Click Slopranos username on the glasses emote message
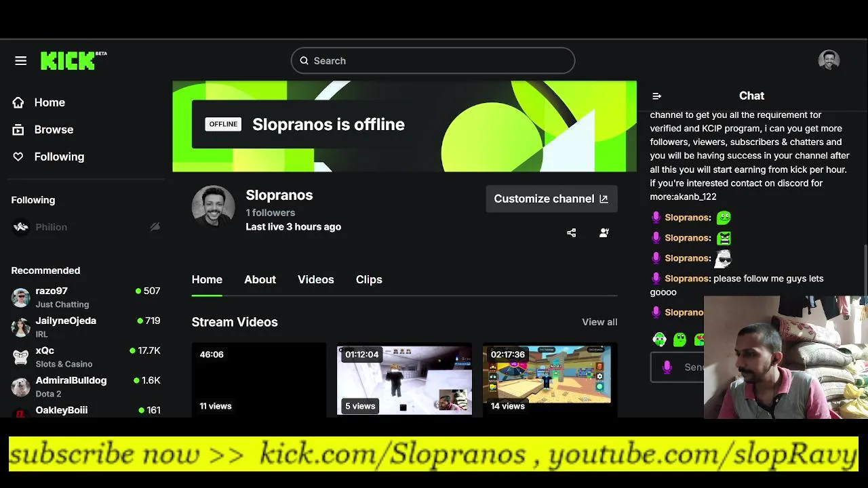The height and width of the screenshot is (488, 868). pos(687,258)
